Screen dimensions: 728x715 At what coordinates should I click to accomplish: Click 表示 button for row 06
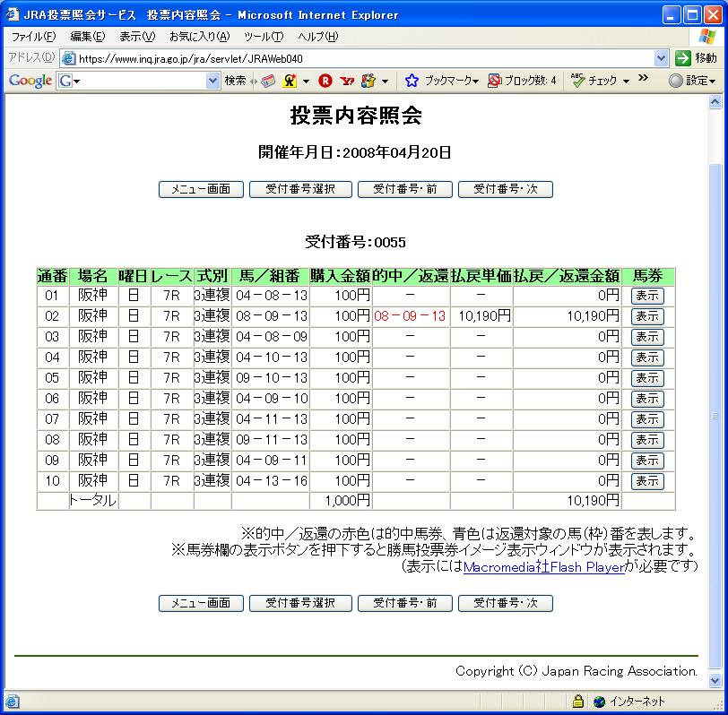(x=647, y=399)
